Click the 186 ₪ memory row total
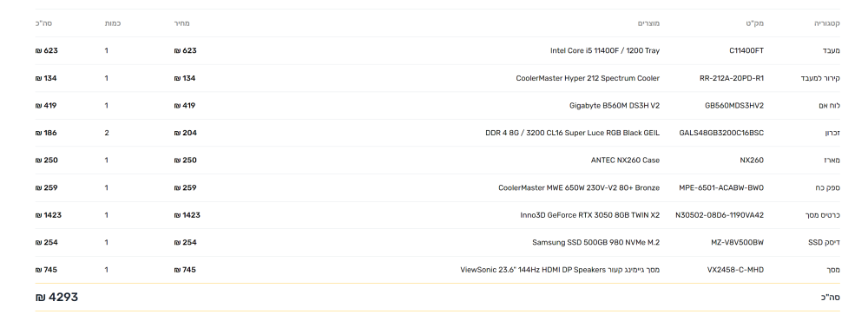The width and height of the screenshot is (868, 321). [46, 133]
